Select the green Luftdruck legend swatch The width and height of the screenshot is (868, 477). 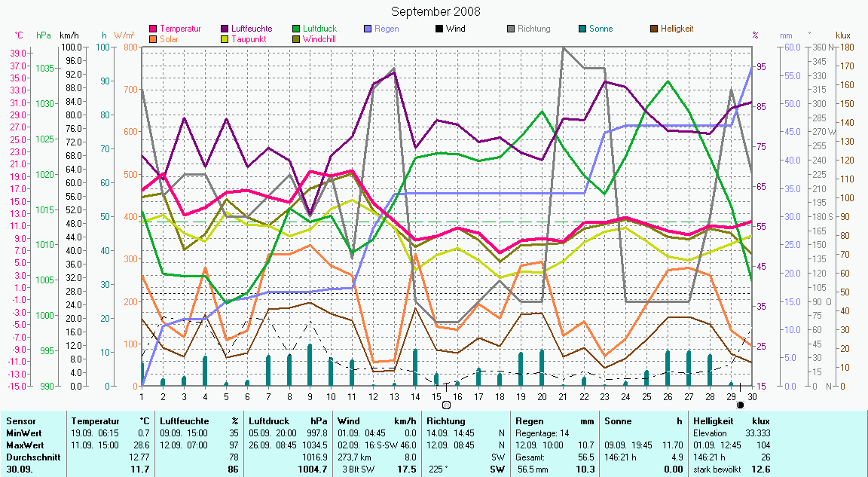click(x=296, y=29)
